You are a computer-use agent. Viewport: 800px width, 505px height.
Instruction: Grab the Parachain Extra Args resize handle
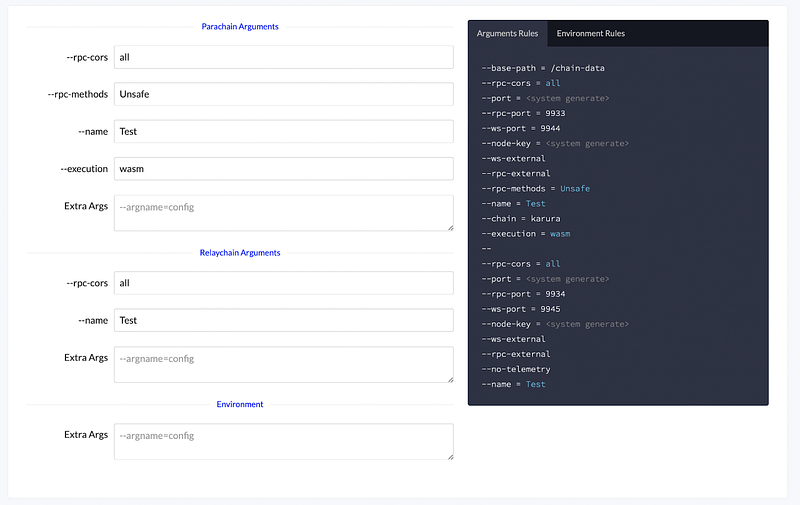point(450,228)
